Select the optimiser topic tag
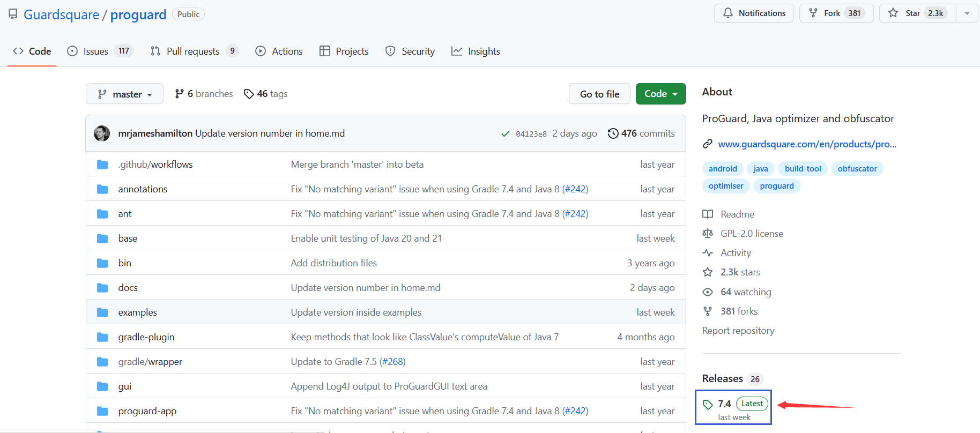The height and width of the screenshot is (433, 980). pos(726,186)
